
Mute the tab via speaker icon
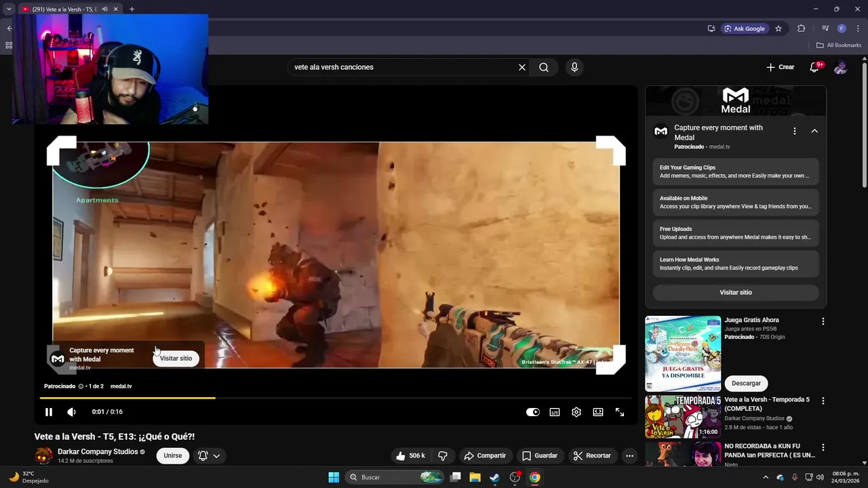[104, 9]
